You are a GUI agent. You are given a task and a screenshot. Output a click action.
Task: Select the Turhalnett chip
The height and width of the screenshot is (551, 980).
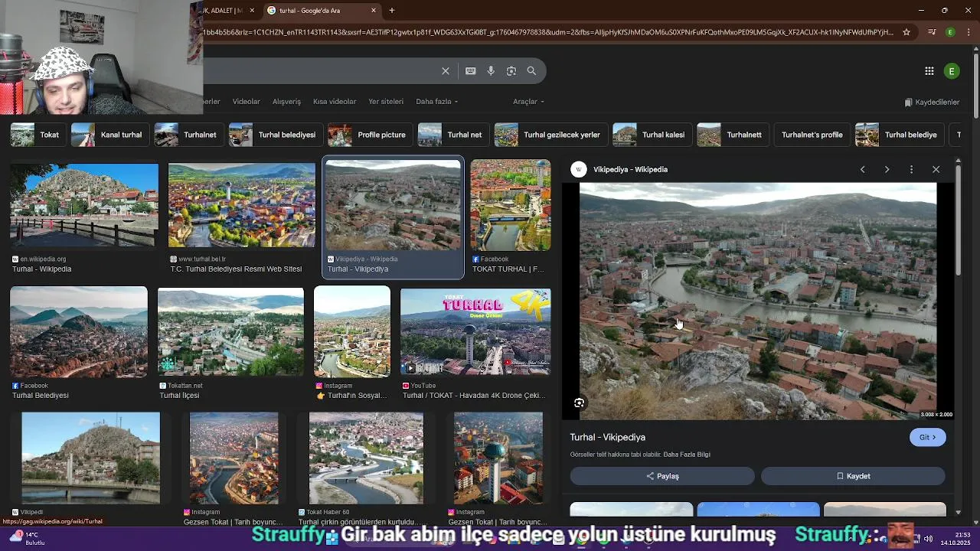point(731,135)
